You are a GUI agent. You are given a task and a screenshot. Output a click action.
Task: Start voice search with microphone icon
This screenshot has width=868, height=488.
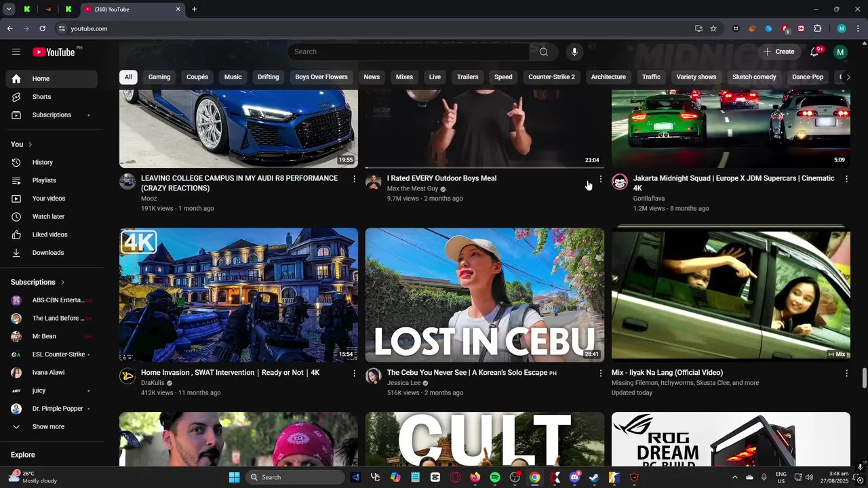click(x=574, y=52)
